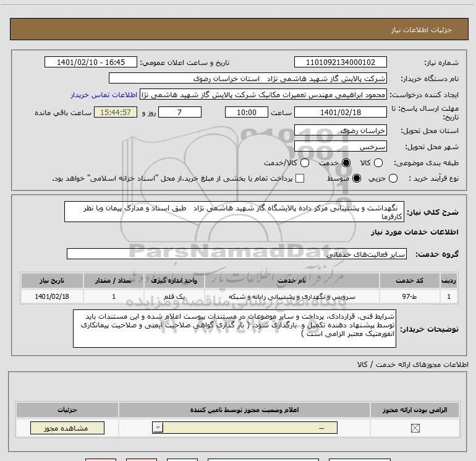Click the remaining time countdown 15:44:57
The height and width of the screenshot is (461, 476).
(116, 112)
